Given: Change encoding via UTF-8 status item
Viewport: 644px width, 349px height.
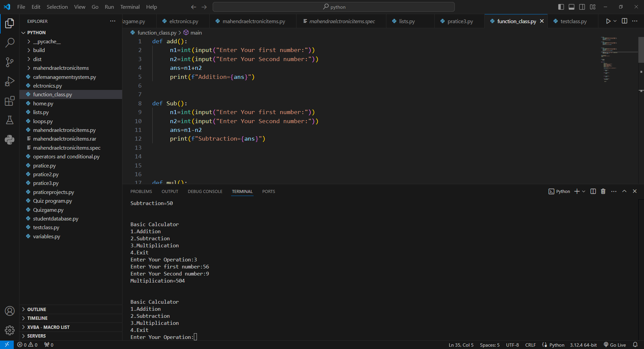Looking at the screenshot, I should (513, 345).
